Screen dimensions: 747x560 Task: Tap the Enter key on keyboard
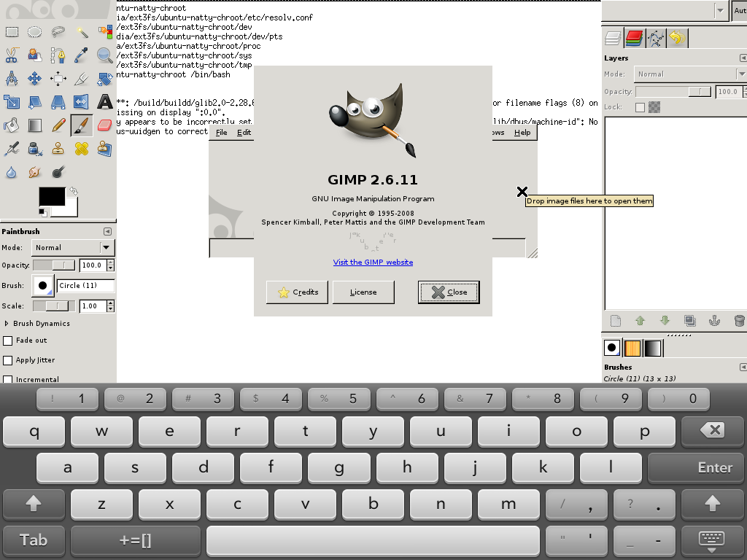click(696, 467)
